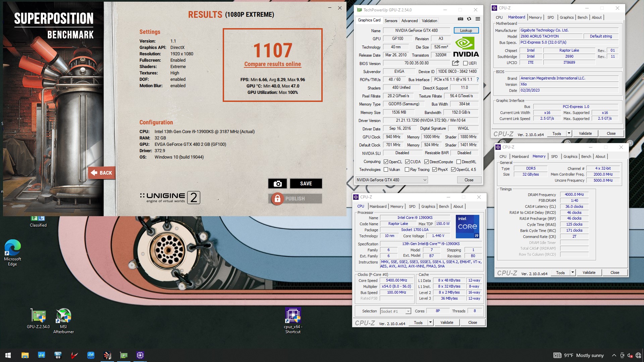The image size is (644, 362).
Task: Click the GPU-Z BIOS share/export icon
Action: pyautogui.click(x=455, y=63)
